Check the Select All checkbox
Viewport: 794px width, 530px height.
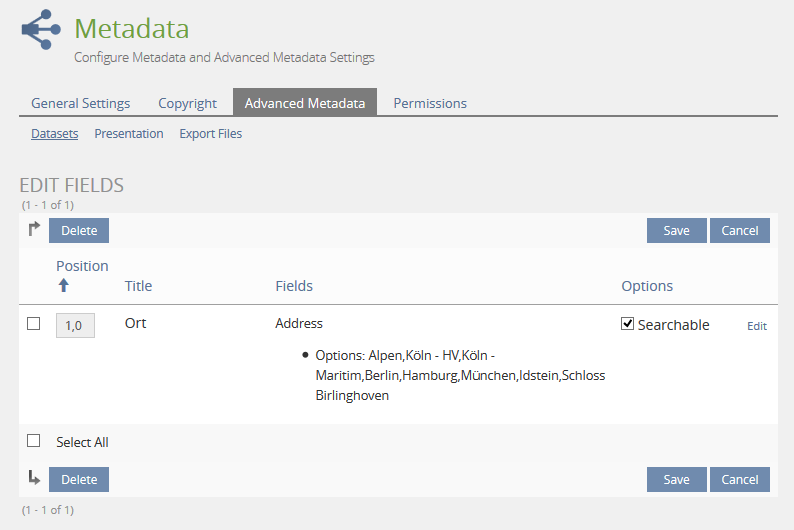[34, 441]
